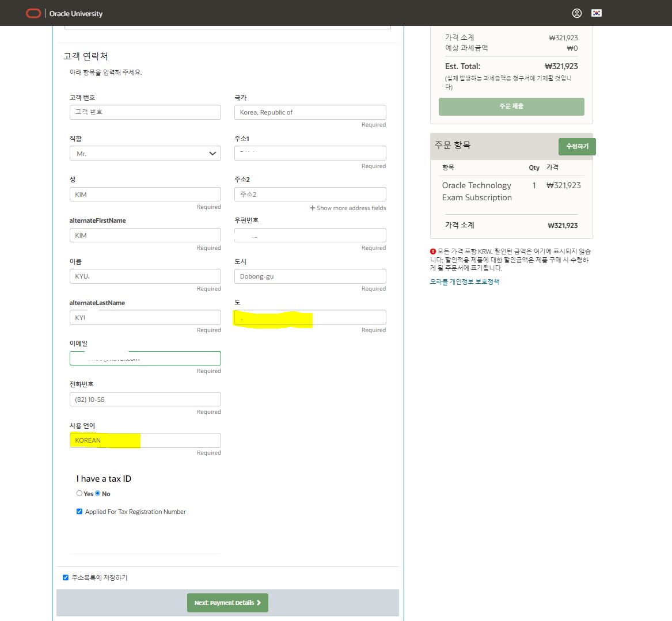Focus the alternateLastName input field

(x=145, y=317)
